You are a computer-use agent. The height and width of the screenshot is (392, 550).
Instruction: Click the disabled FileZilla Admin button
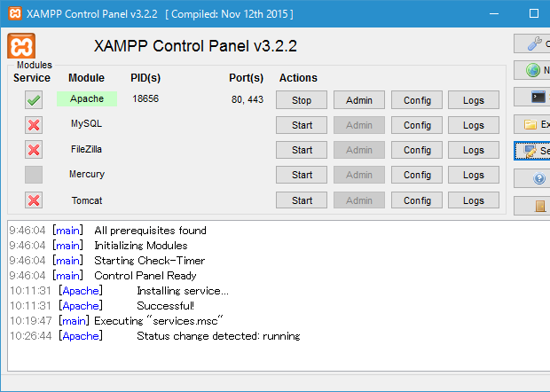pyautogui.click(x=359, y=150)
